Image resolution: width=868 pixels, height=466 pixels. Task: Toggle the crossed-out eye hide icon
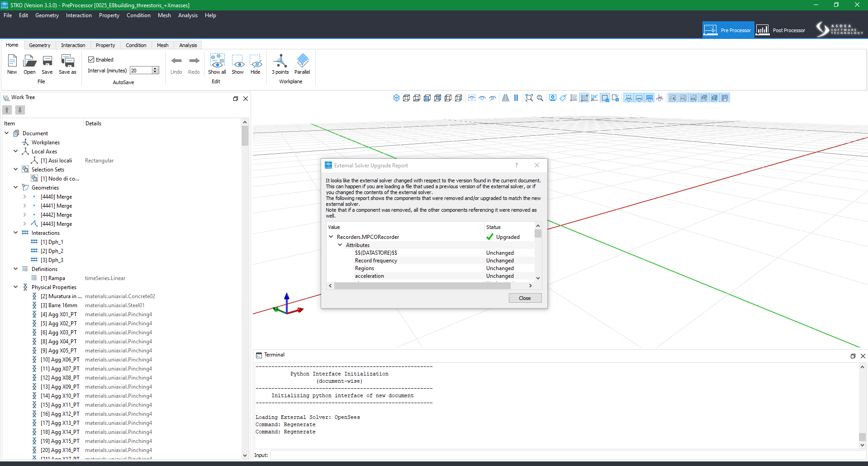493,98
